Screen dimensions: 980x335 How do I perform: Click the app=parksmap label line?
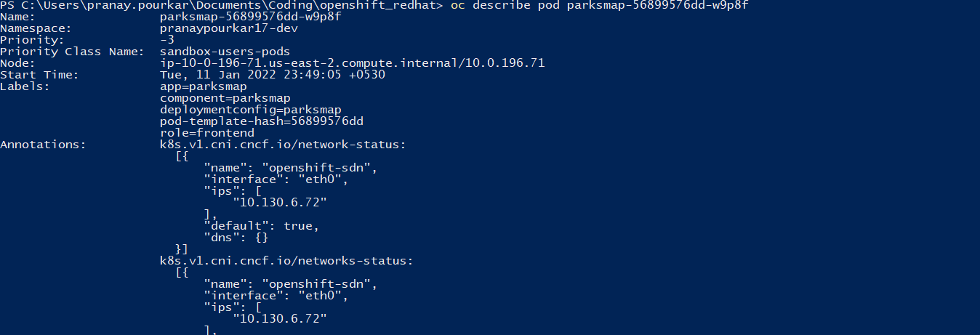(x=203, y=86)
